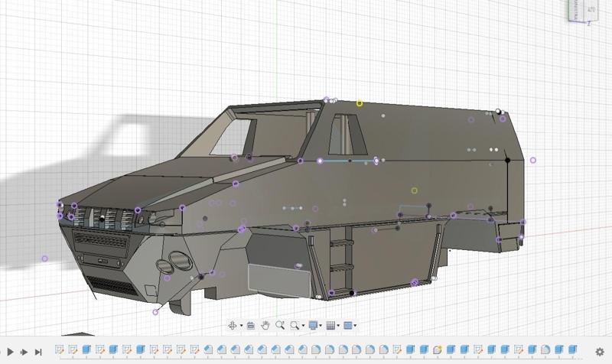Click the Zoom Window/Fit magnifier icon
Screen dimensions: 612x364
pyautogui.click(x=295, y=325)
